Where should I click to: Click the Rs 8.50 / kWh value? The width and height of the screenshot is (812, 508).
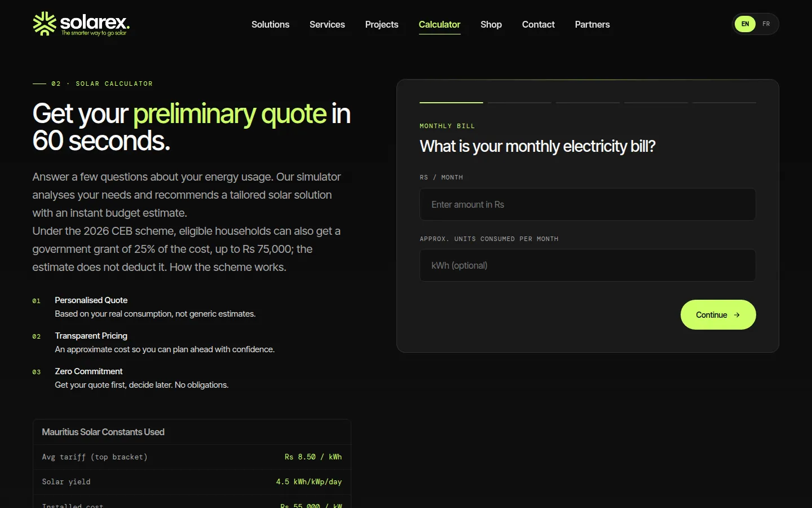click(x=313, y=457)
